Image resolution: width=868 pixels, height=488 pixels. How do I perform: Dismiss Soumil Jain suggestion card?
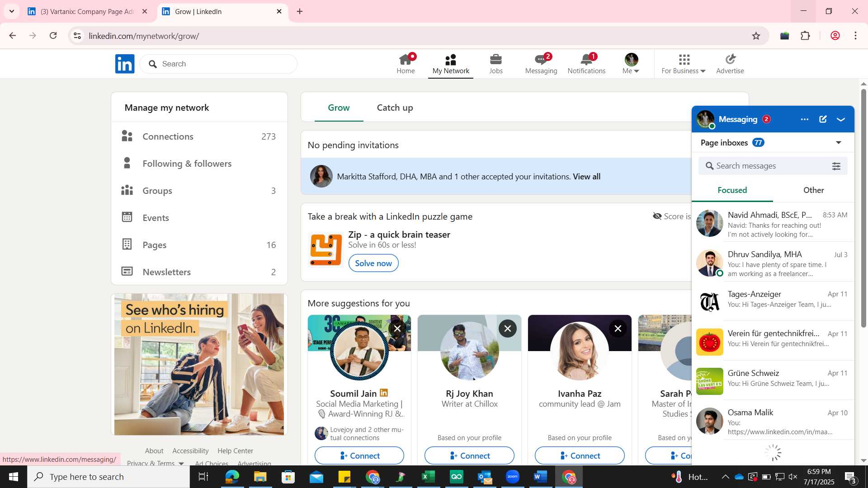[397, 328]
